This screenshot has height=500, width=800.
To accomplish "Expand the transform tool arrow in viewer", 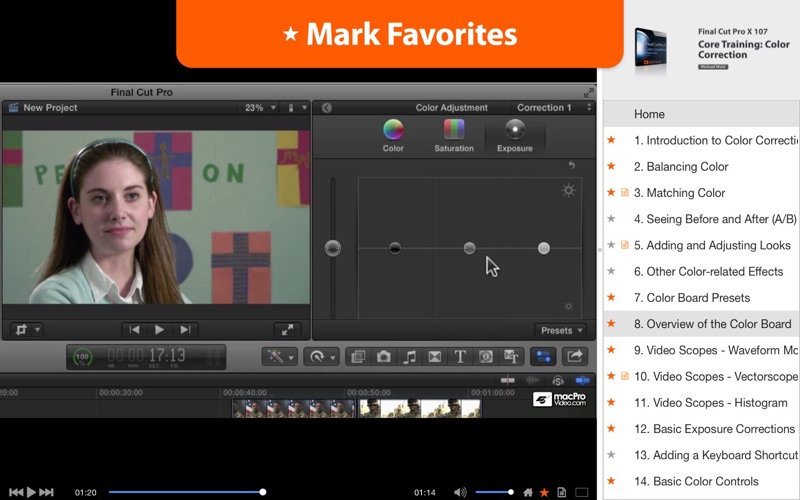I will tap(37, 330).
